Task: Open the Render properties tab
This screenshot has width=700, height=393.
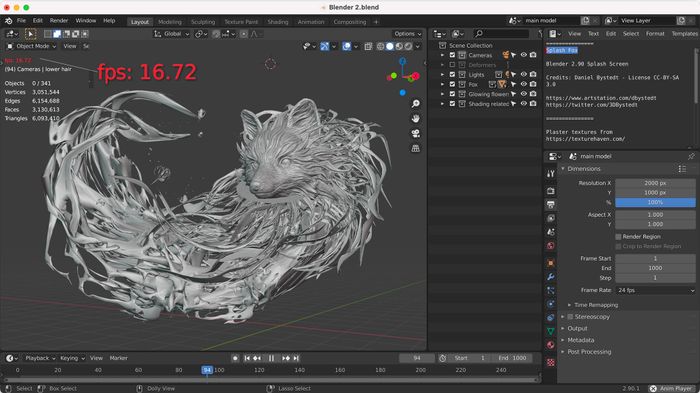Action: coord(551,191)
